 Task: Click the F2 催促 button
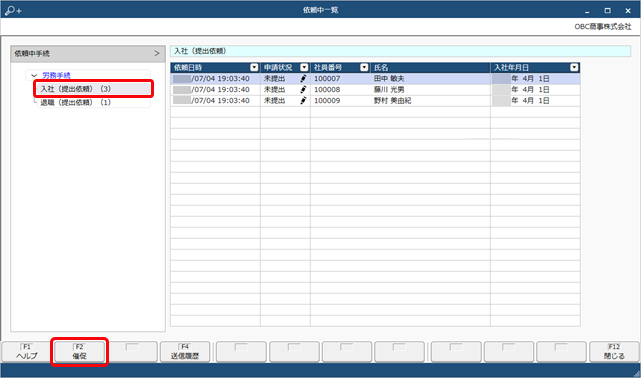pyautogui.click(x=79, y=352)
